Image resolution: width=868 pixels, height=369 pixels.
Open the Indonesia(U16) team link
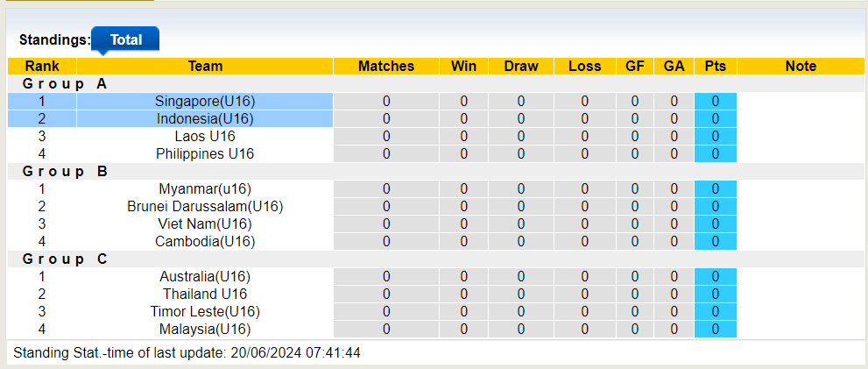coord(205,119)
